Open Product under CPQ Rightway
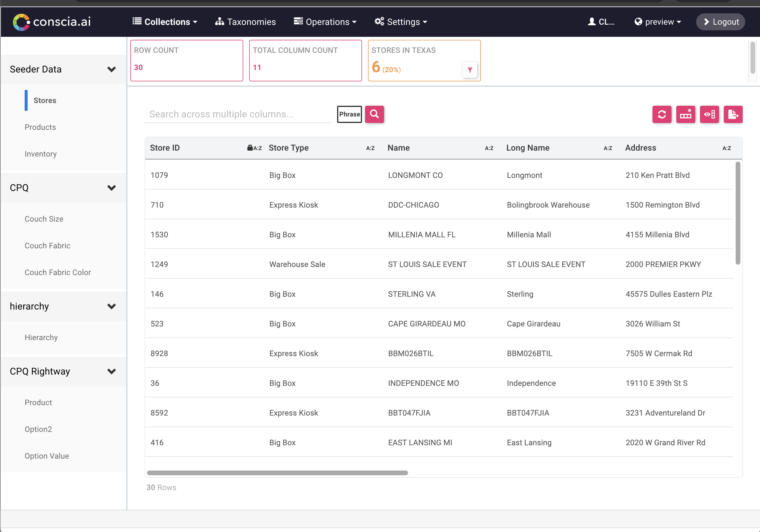 (x=38, y=402)
